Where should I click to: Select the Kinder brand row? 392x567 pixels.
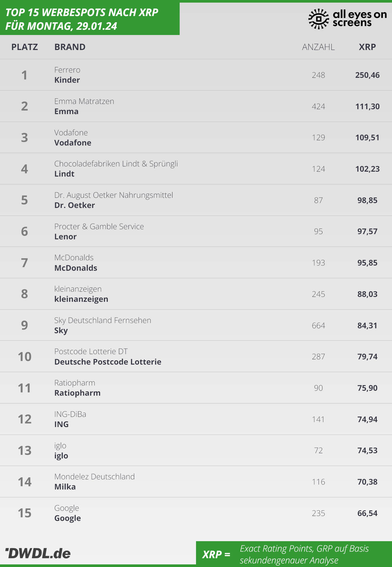click(x=196, y=75)
